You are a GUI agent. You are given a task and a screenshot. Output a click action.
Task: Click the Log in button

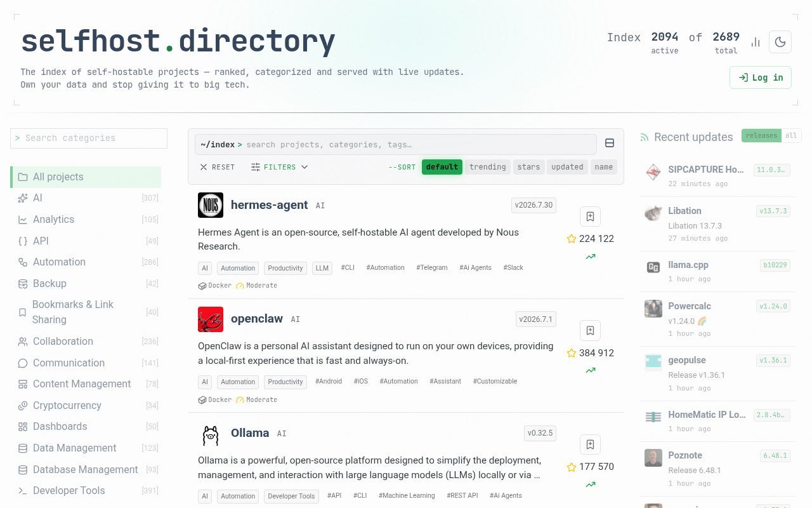760,77
